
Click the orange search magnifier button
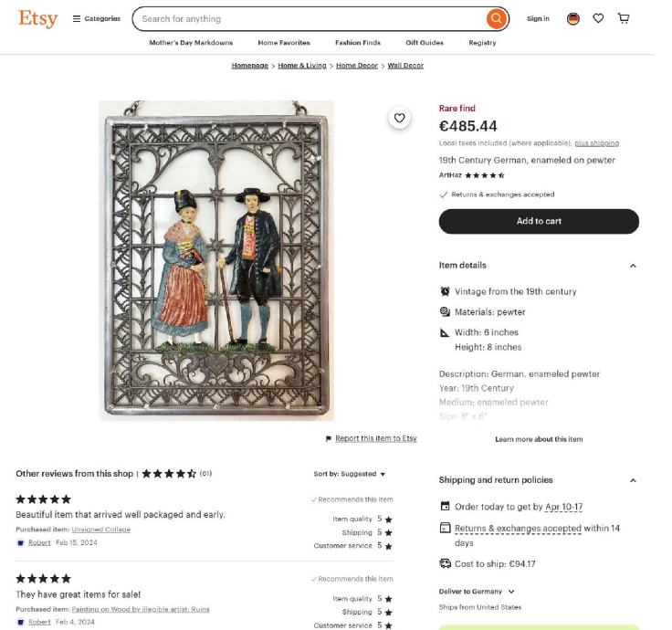click(x=496, y=18)
